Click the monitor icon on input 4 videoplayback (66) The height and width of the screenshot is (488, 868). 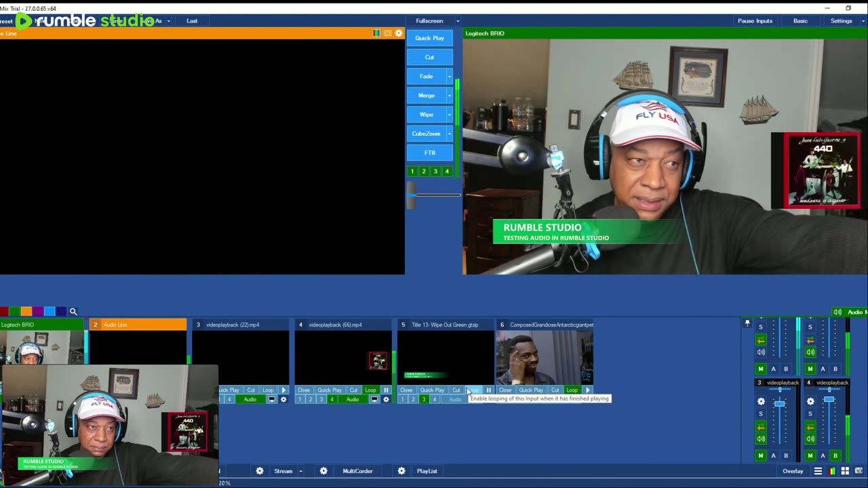(x=374, y=399)
